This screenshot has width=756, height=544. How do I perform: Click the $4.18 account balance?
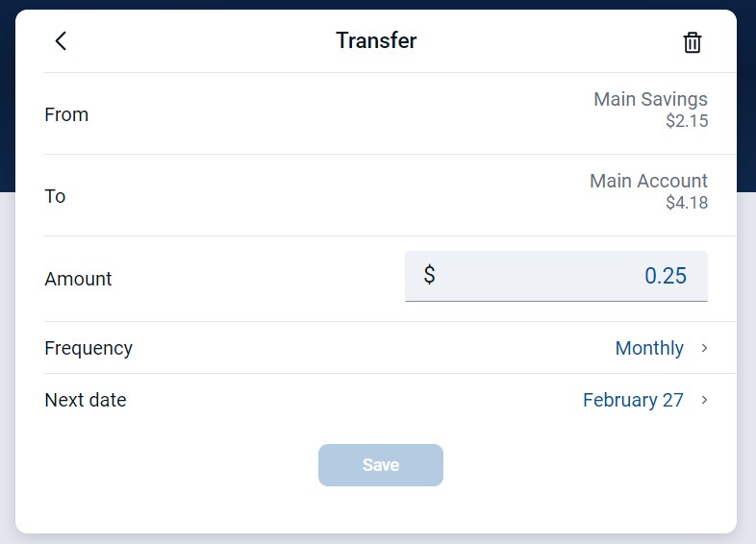(x=687, y=203)
